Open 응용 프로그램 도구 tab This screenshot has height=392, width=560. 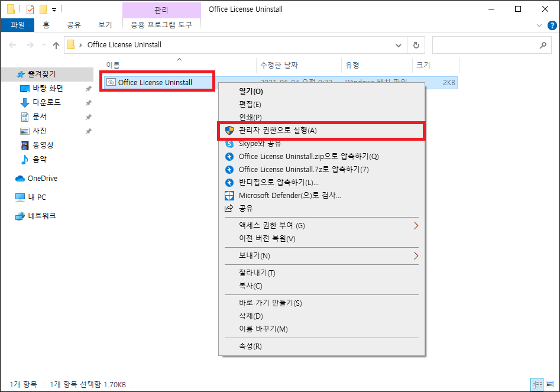tap(161, 25)
